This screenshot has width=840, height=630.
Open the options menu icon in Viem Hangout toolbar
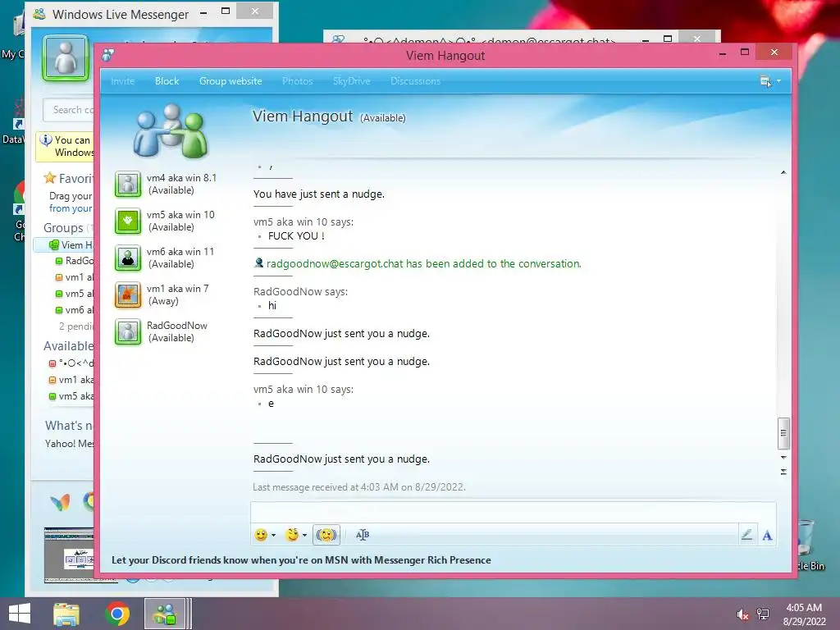pyautogui.click(x=765, y=81)
